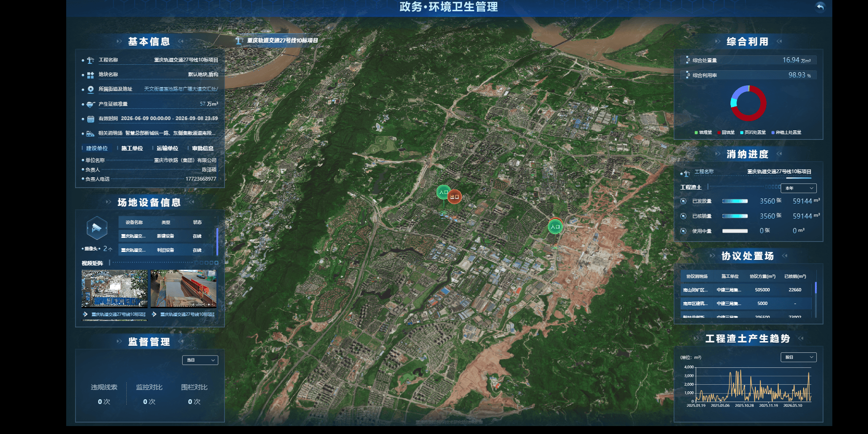868x434 pixels.
Task: Click the 南山矿区 row in 协议处置场 table
Action: 746,290
